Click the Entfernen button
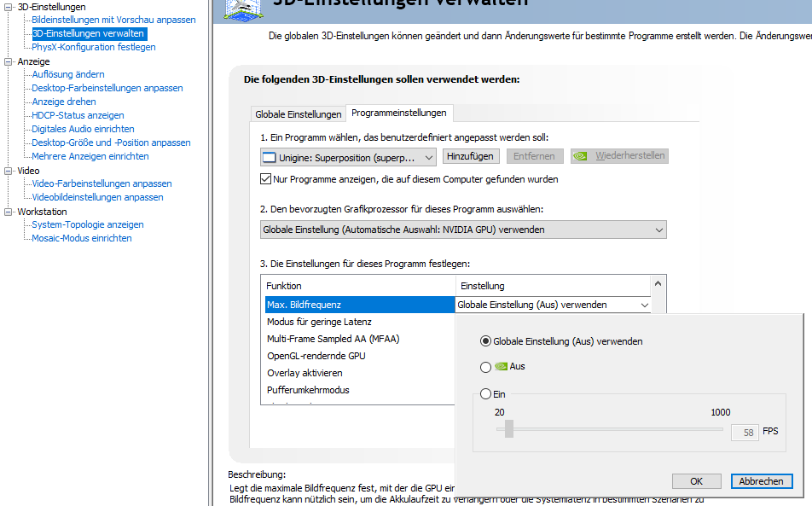 tap(534, 156)
